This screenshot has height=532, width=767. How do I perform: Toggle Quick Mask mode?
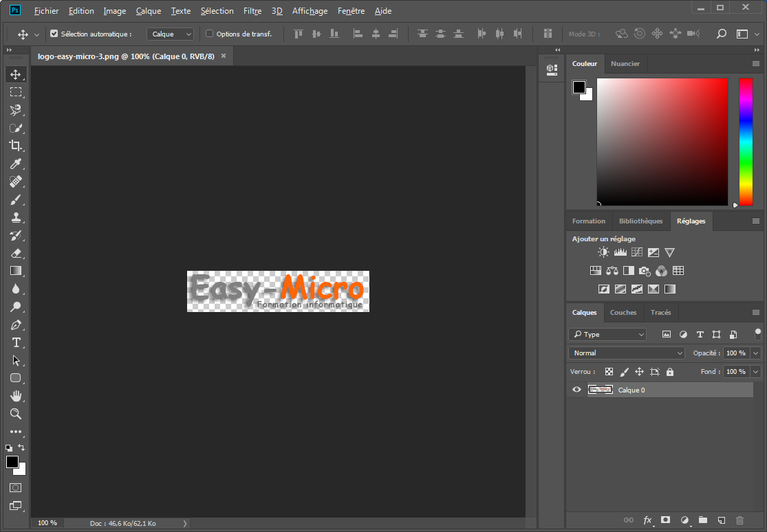click(x=16, y=487)
